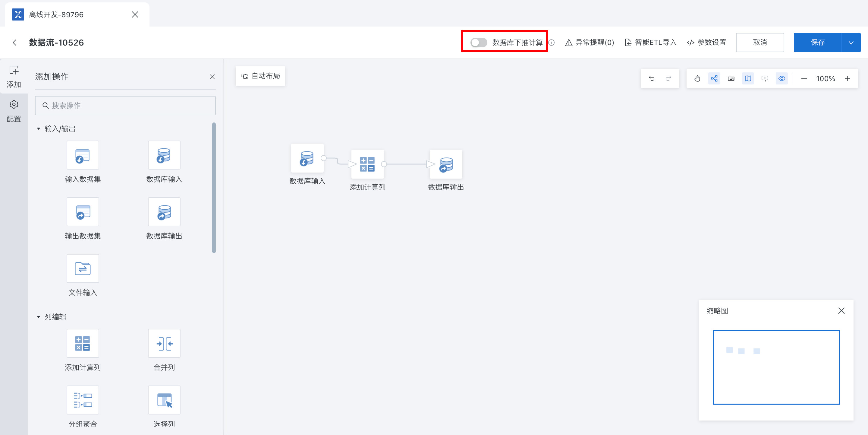Click the 搜索操作 search field
The height and width of the screenshot is (435, 868).
pos(125,106)
